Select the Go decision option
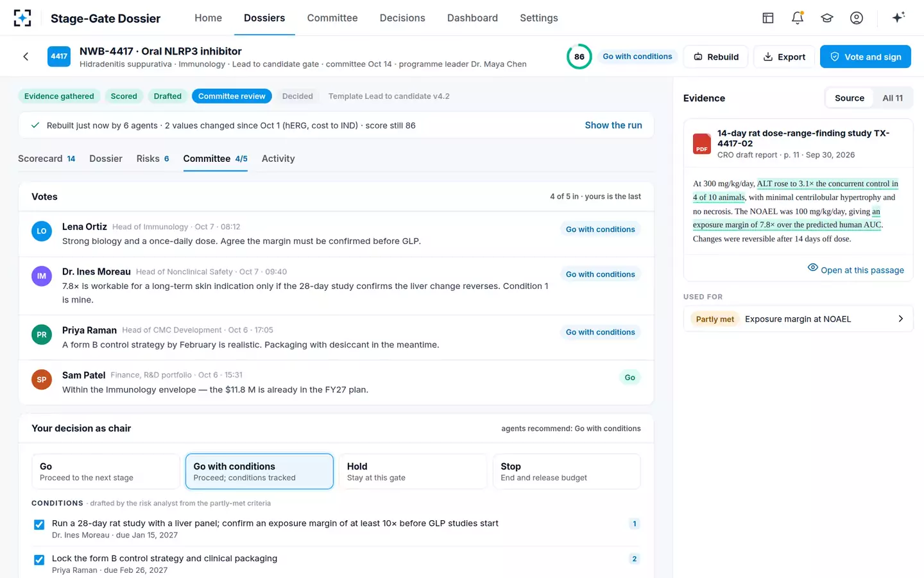This screenshot has width=924, height=578. [x=106, y=471]
